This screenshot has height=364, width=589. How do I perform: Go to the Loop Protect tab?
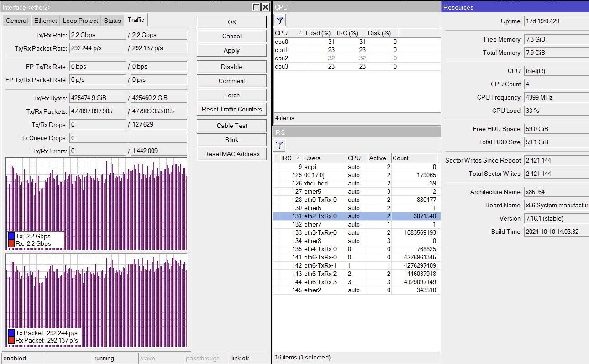tap(80, 21)
